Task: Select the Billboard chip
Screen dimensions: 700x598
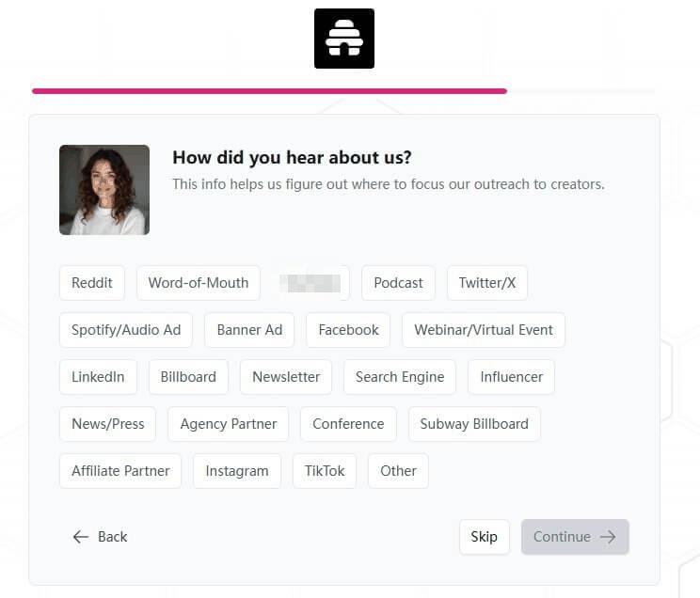Action: coord(188,377)
